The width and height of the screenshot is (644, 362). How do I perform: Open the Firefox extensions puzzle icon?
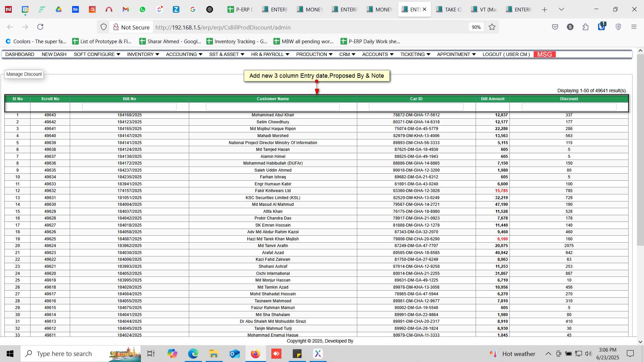click(x=586, y=27)
